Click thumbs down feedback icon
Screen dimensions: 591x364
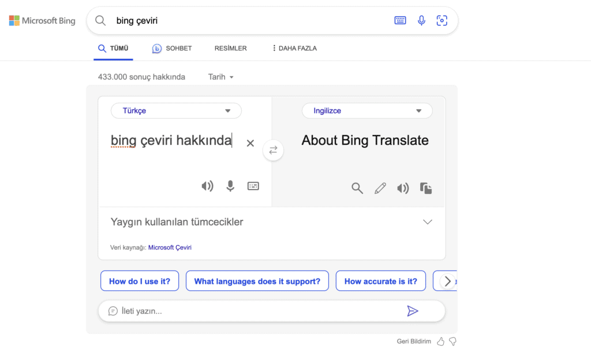coord(452,342)
